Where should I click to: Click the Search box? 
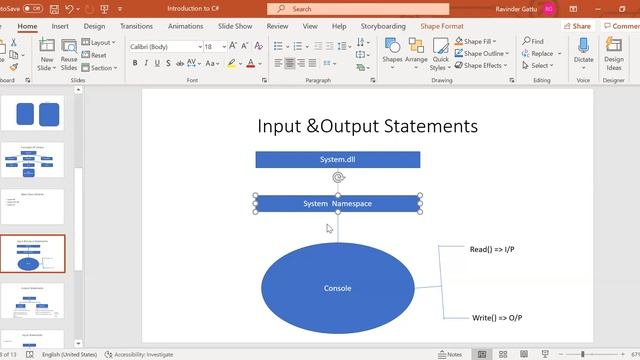coord(358,9)
